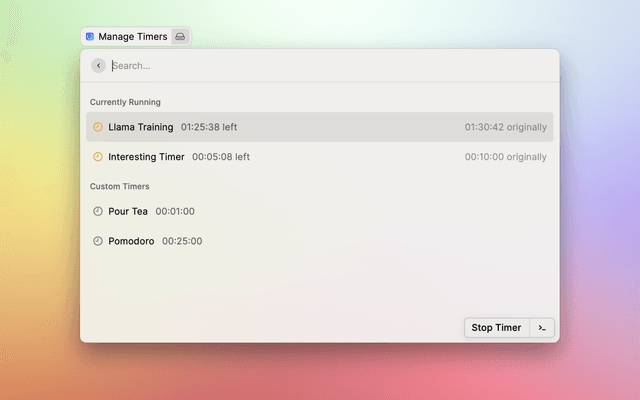Click the Llama Training orange clock icon
The width and height of the screenshot is (640, 400).
click(98, 127)
